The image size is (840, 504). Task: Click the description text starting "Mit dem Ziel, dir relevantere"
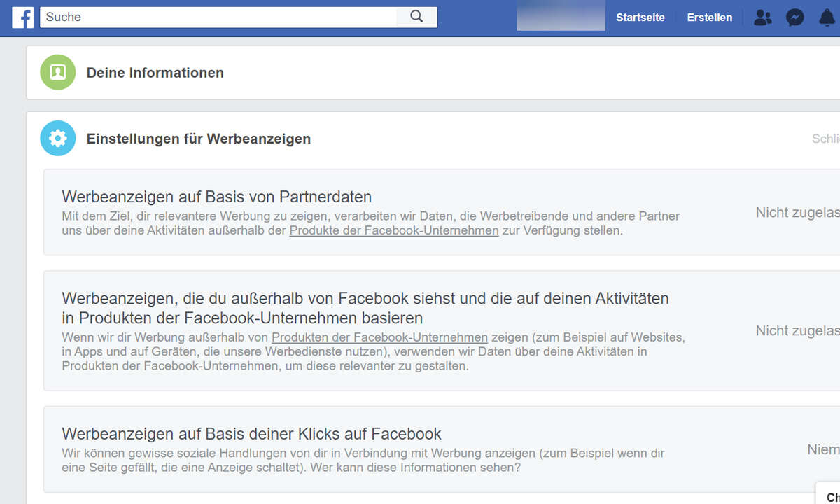(371, 223)
